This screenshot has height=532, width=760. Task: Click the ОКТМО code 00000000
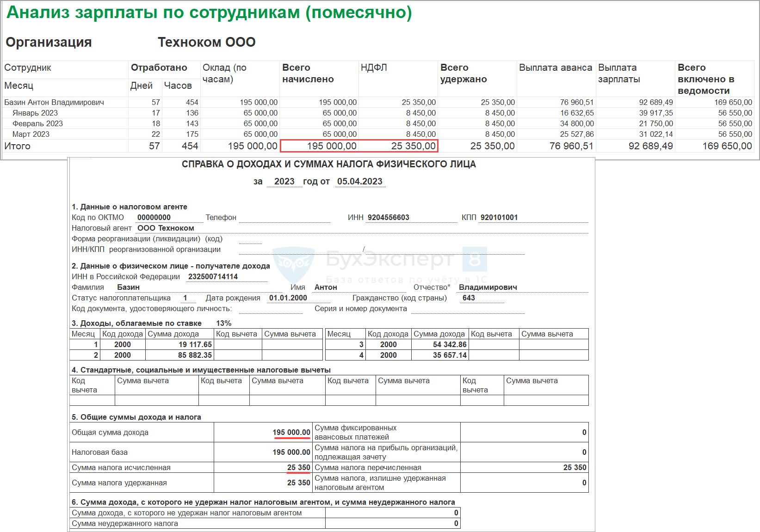[x=154, y=218]
